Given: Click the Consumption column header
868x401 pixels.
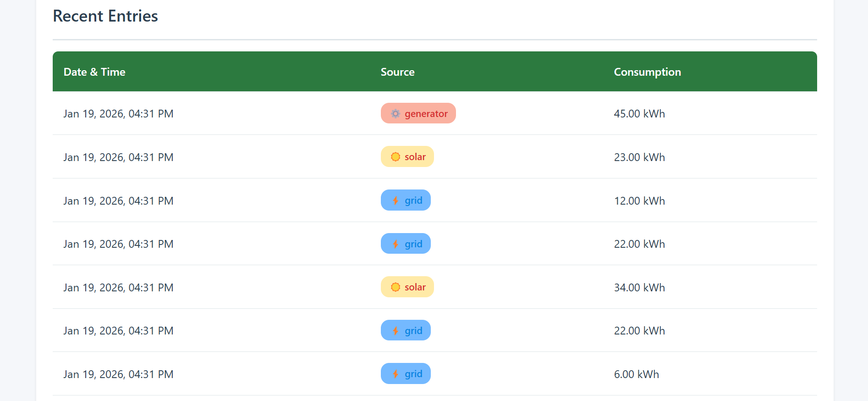Looking at the screenshot, I should (648, 72).
